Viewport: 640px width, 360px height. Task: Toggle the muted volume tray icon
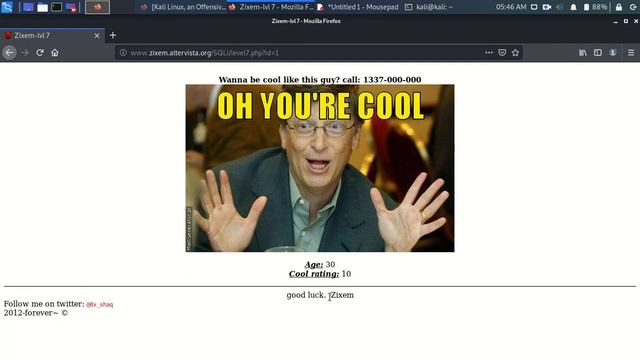[560, 7]
